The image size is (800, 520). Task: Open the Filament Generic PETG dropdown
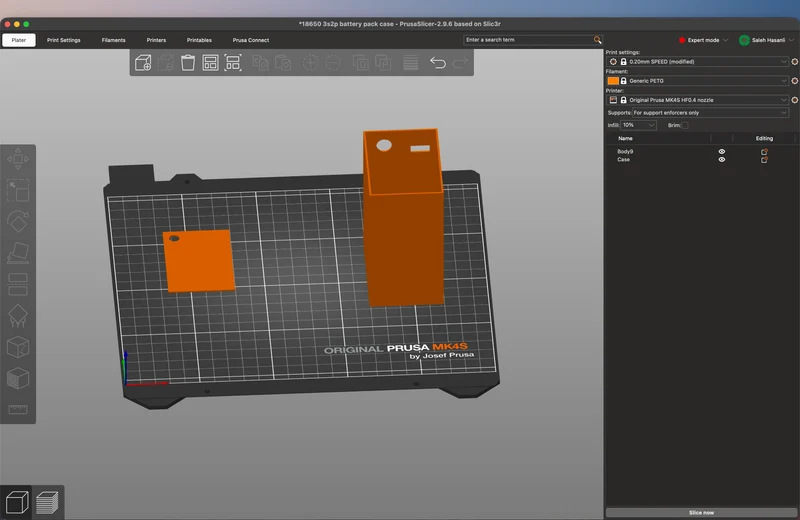click(x=698, y=81)
